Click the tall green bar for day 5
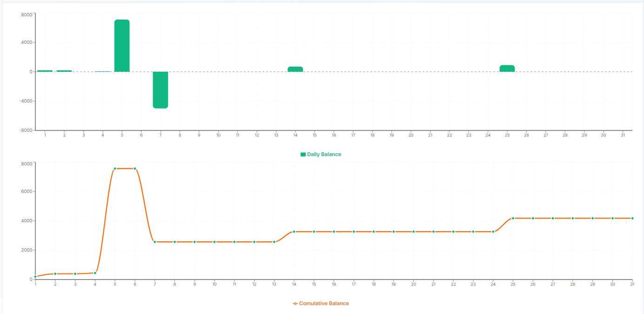 tap(122, 46)
